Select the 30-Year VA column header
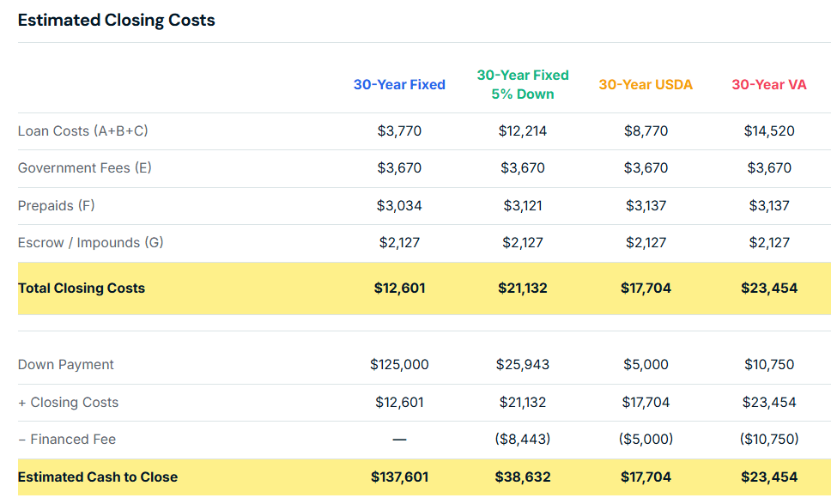The width and height of the screenshot is (831, 504). tap(768, 84)
